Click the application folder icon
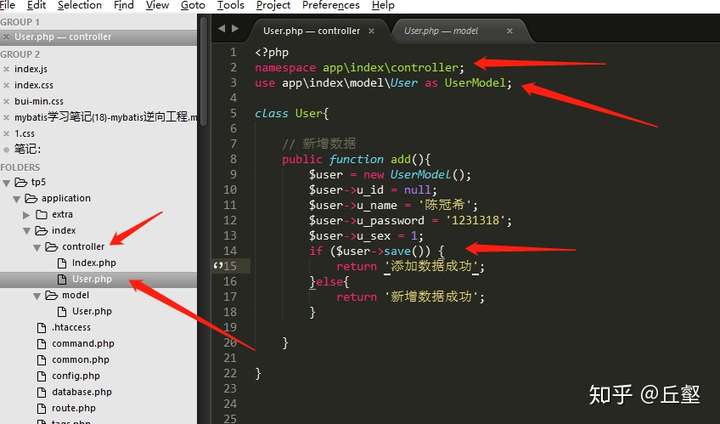This screenshot has width=720, height=424. click(x=31, y=198)
